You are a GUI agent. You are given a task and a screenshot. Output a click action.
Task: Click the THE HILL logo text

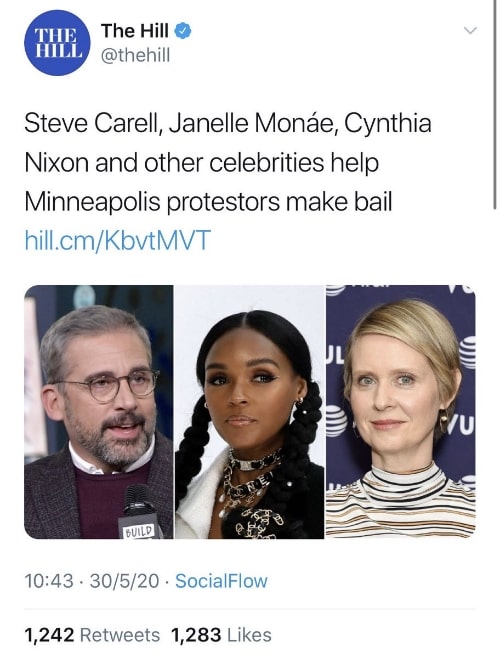click(x=57, y=43)
